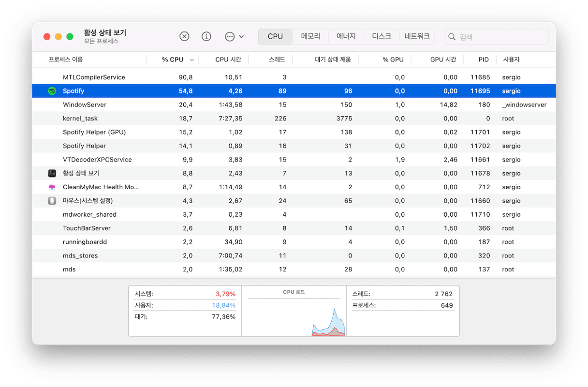Select the runningboardd process row
The image size is (588, 387).
point(294,242)
